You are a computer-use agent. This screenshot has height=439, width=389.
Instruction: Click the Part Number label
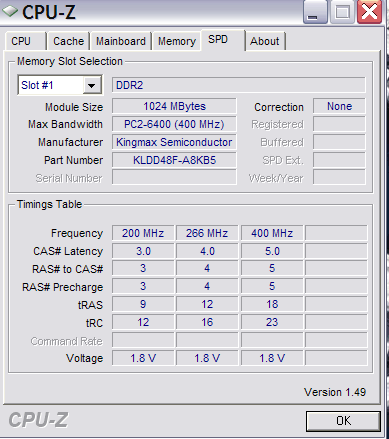(74, 160)
